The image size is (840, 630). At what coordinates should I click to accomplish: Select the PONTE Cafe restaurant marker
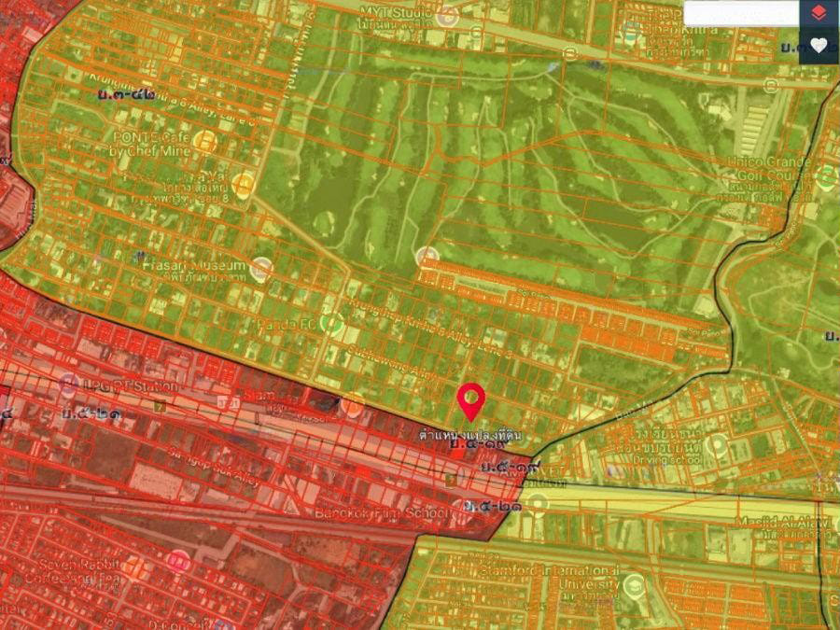pos(206,143)
